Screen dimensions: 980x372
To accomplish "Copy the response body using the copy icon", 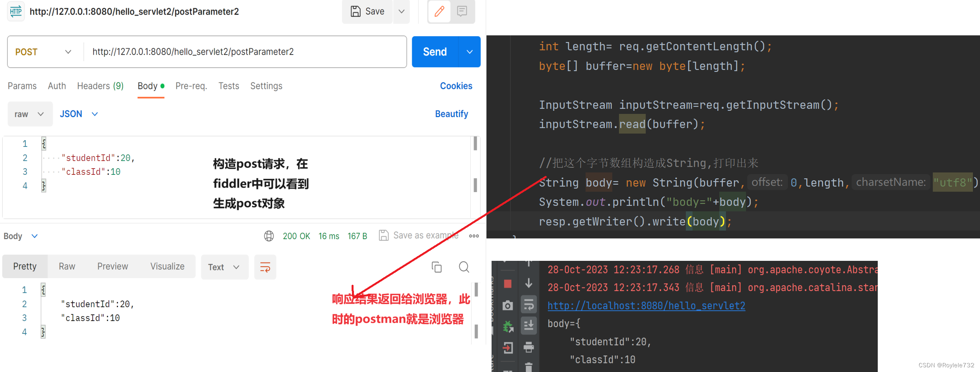I will (x=437, y=267).
